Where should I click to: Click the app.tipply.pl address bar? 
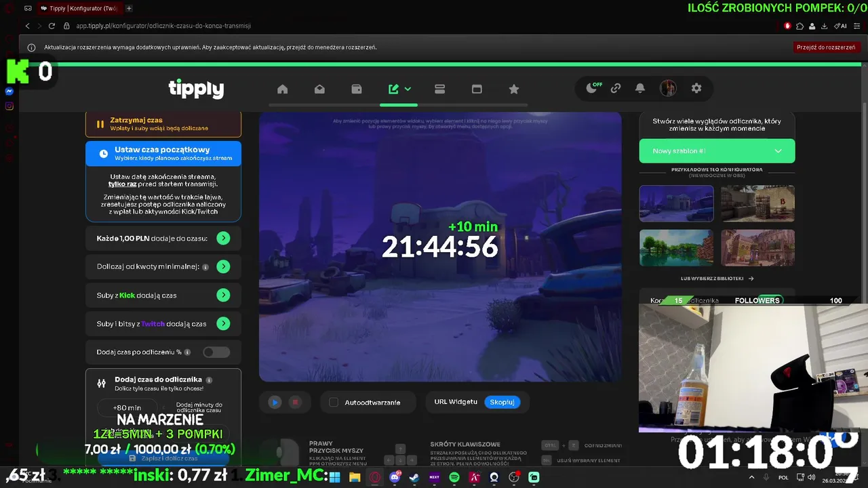click(x=163, y=26)
